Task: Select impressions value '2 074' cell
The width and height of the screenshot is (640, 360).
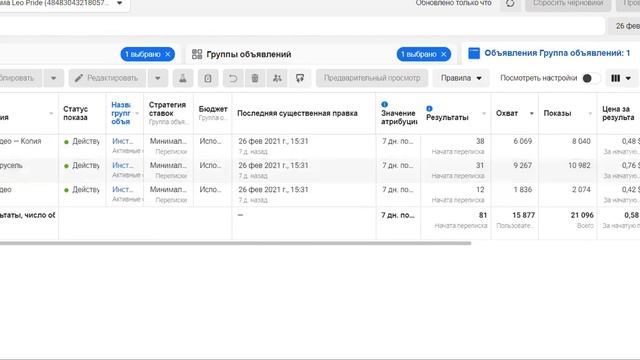Action: coord(581,189)
